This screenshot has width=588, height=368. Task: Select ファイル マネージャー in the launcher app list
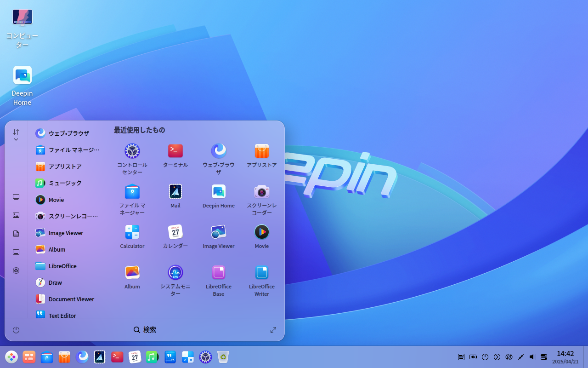(x=68, y=150)
